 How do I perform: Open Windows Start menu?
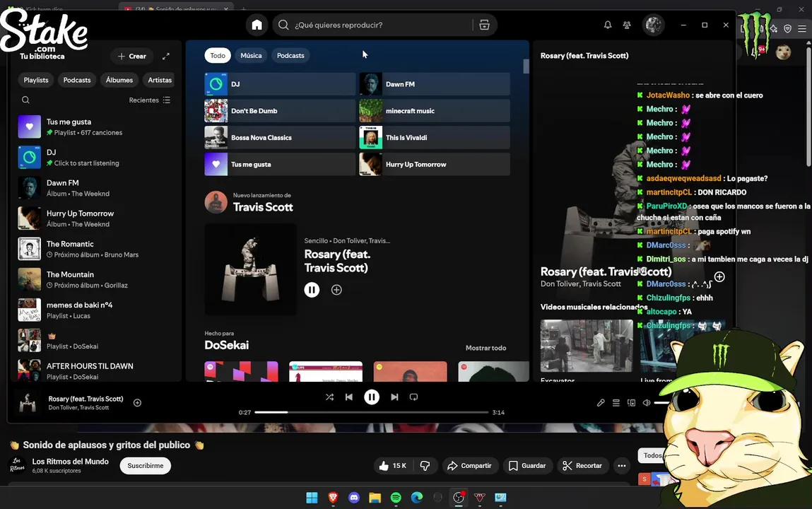(312, 498)
